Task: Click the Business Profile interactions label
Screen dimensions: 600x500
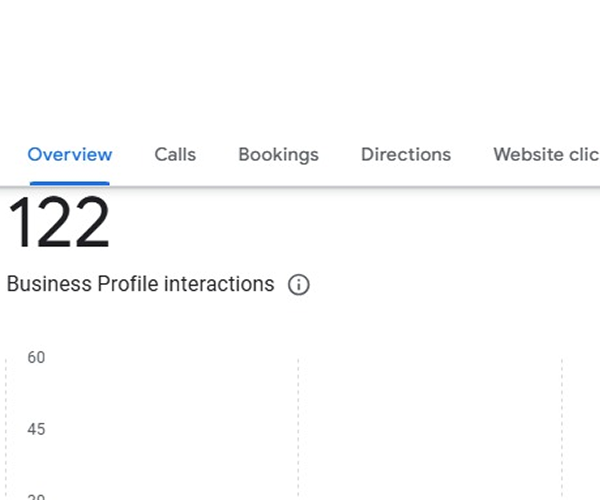Action: pos(140,284)
